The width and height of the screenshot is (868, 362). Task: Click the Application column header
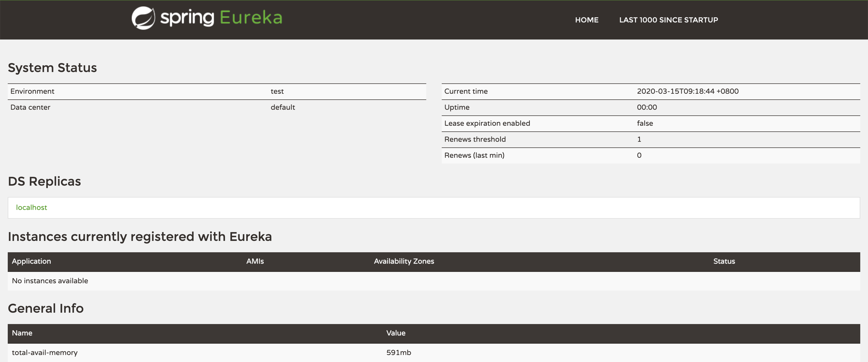pos(31,261)
